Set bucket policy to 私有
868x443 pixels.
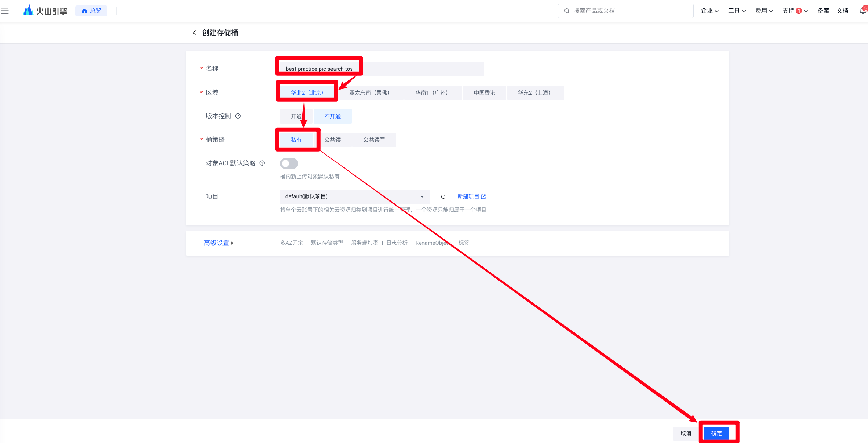tap(296, 140)
